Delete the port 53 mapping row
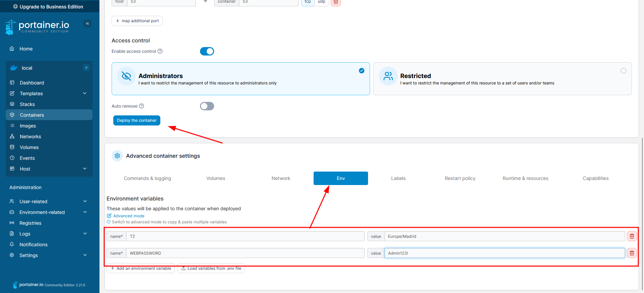The image size is (644, 293). (x=335, y=2)
